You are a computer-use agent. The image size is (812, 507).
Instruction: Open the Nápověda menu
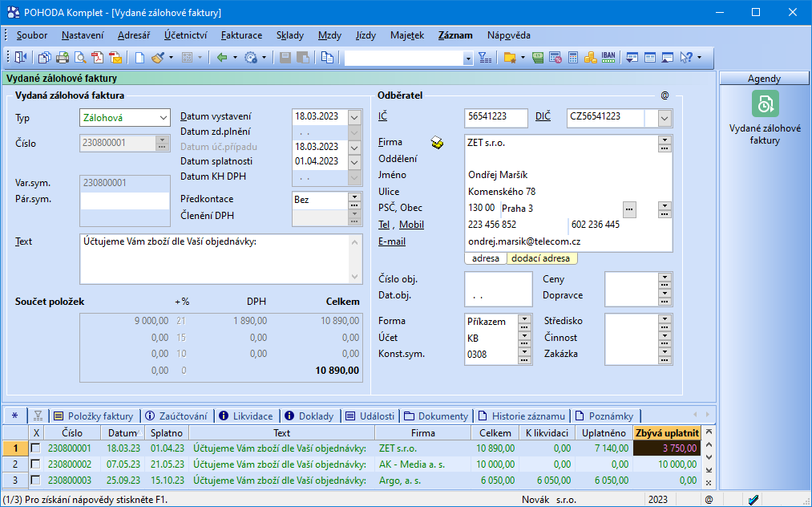(508, 35)
